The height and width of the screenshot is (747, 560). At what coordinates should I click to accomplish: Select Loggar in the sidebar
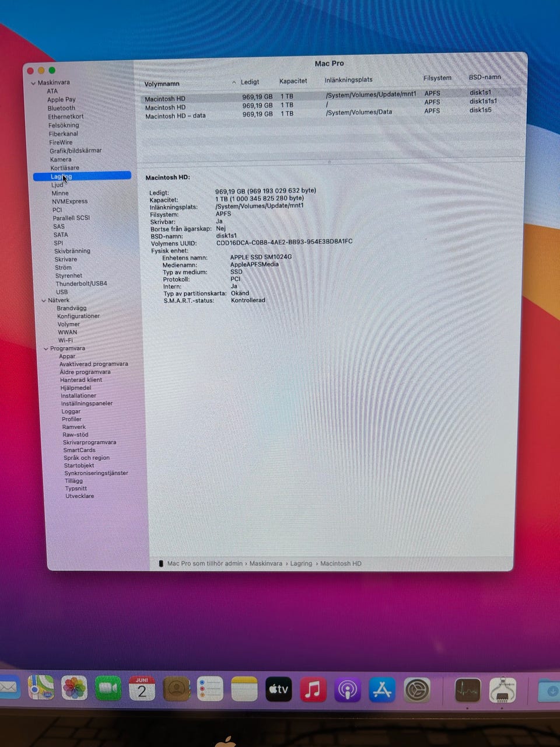71,411
